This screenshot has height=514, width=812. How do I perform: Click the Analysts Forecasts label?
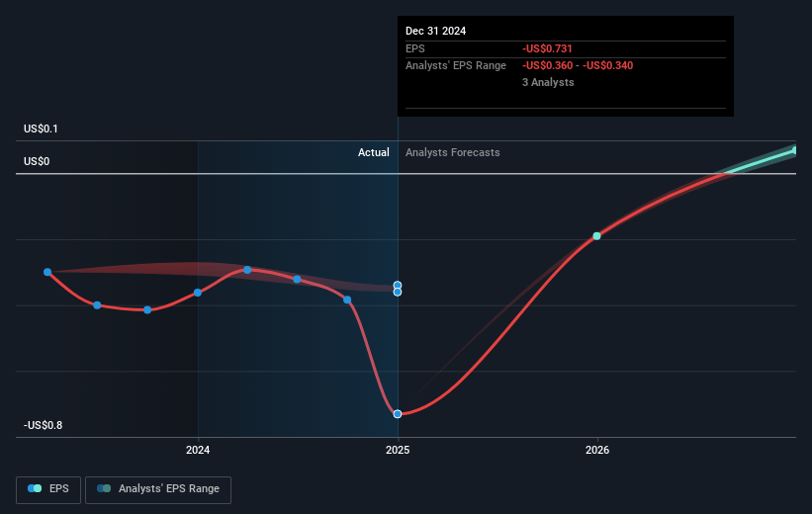click(x=453, y=152)
